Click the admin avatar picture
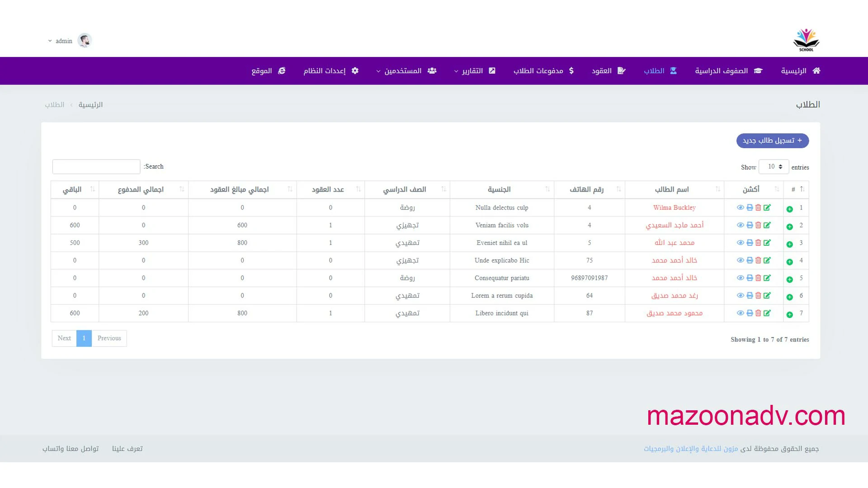This screenshot has height=488, width=868. pyautogui.click(x=85, y=41)
